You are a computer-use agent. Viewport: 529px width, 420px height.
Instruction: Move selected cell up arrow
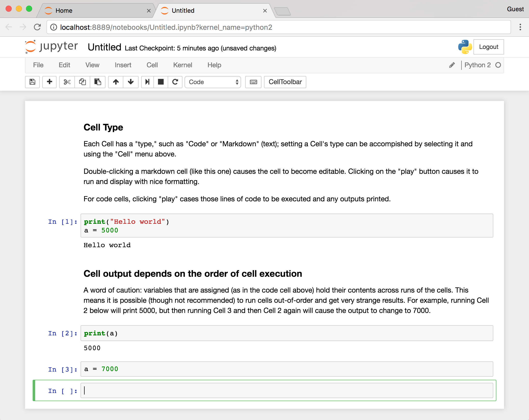(x=116, y=82)
